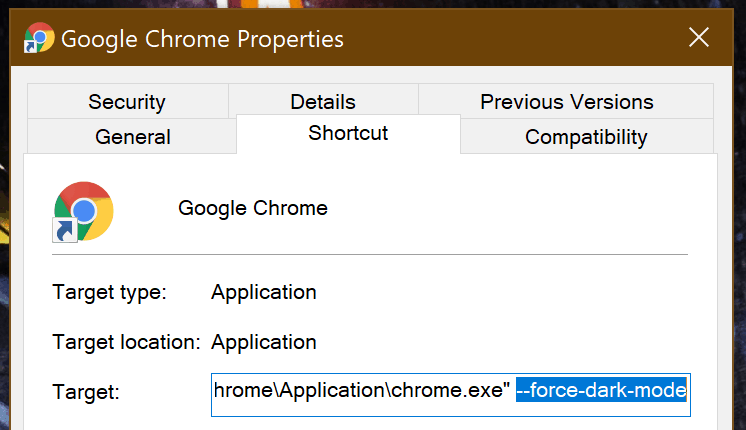This screenshot has width=746, height=430.
Task: Show the Compatibility tab
Action: pos(586,137)
